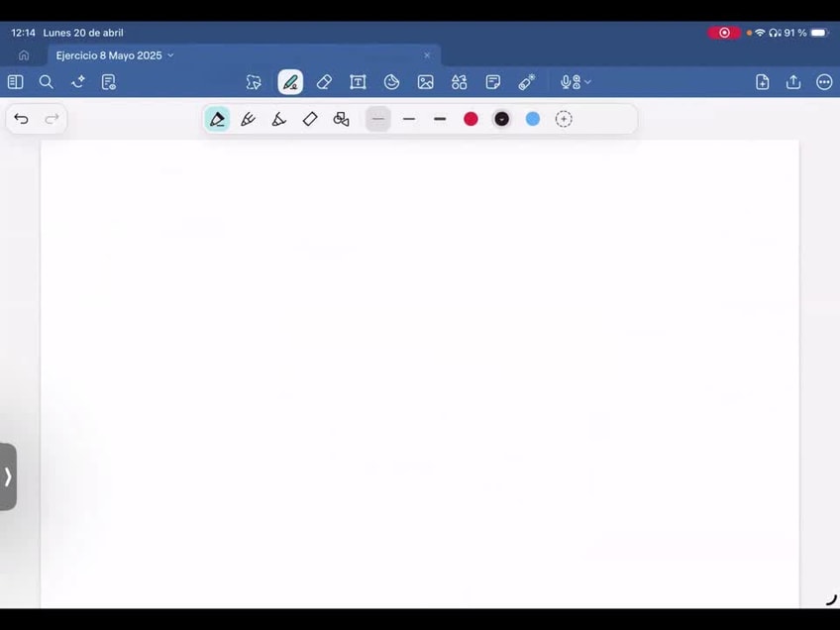This screenshot has width=840, height=630.
Task: Tap the Wi-Fi status icon
Action: tap(760, 33)
